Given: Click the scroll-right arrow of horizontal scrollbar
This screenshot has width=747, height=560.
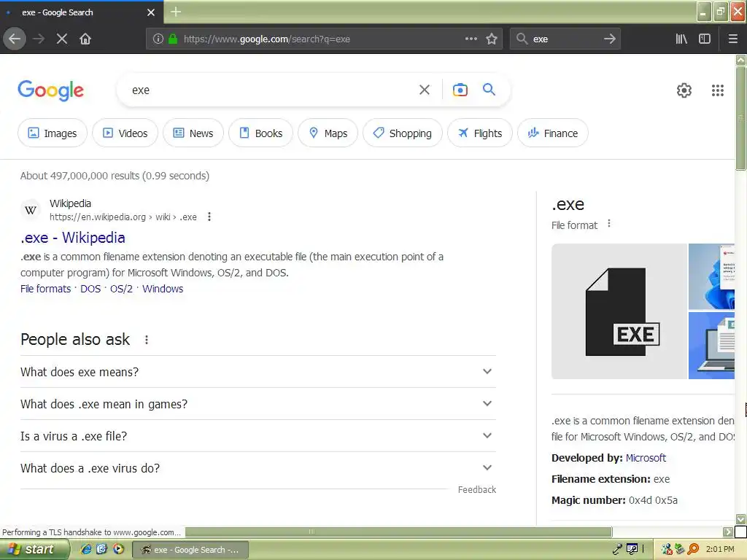Looking at the screenshot, I should pos(727,532).
